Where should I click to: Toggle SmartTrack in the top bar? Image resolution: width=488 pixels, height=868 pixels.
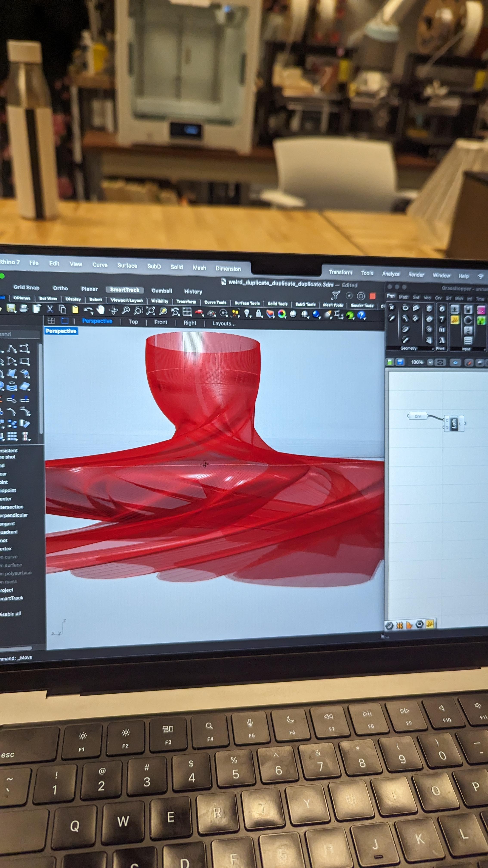pyautogui.click(x=125, y=290)
